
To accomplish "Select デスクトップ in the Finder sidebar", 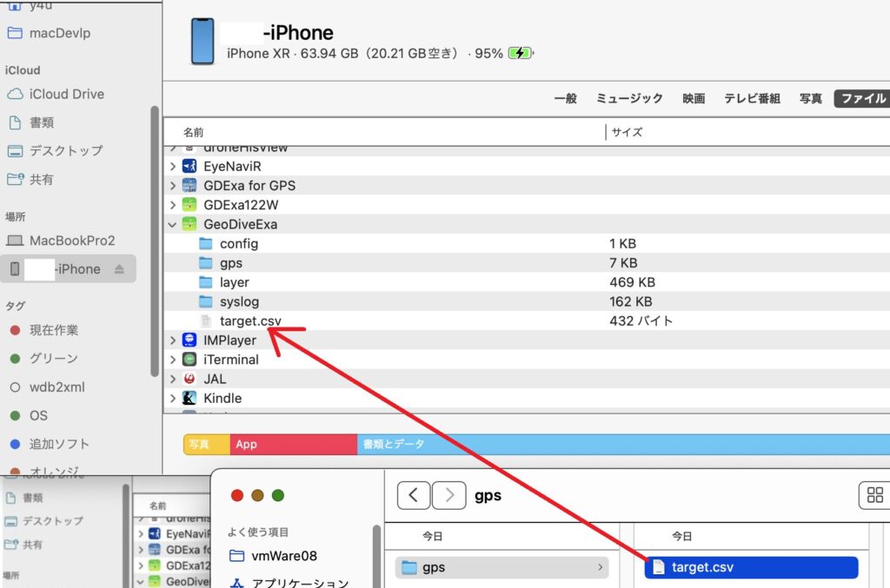I will click(55, 151).
